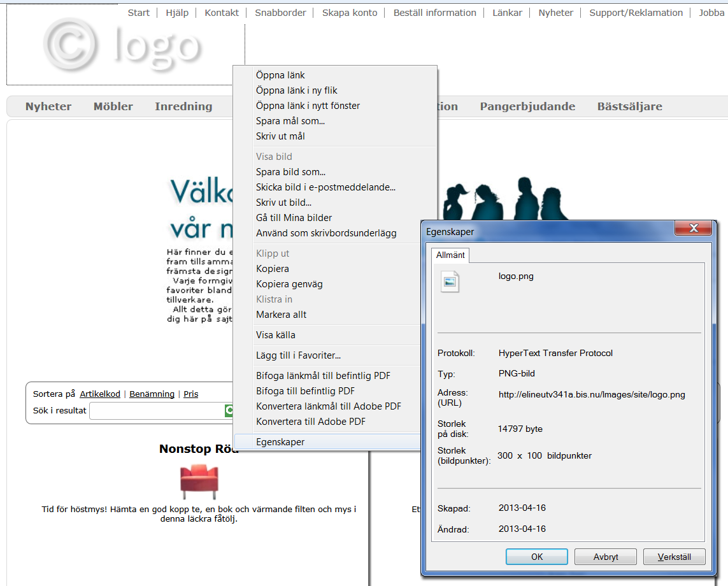Select Nyheter in the category menu bar
The image size is (728, 586).
(x=48, y=106)
